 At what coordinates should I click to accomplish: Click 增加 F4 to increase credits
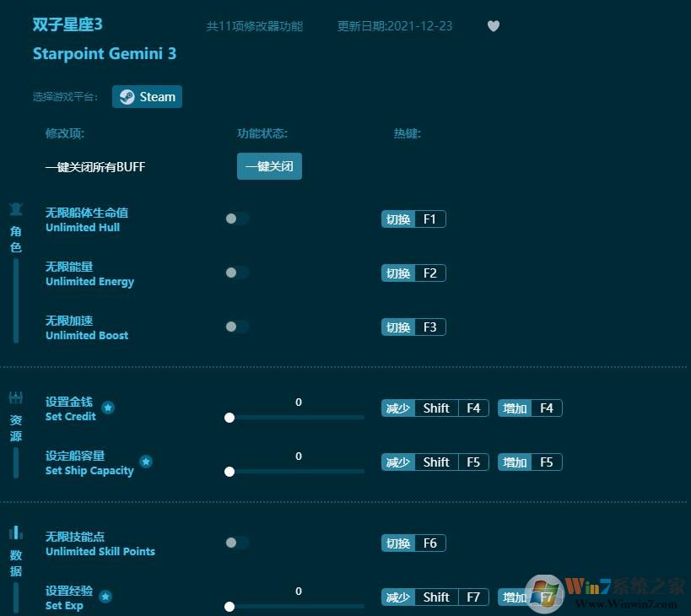coord(530,408)
